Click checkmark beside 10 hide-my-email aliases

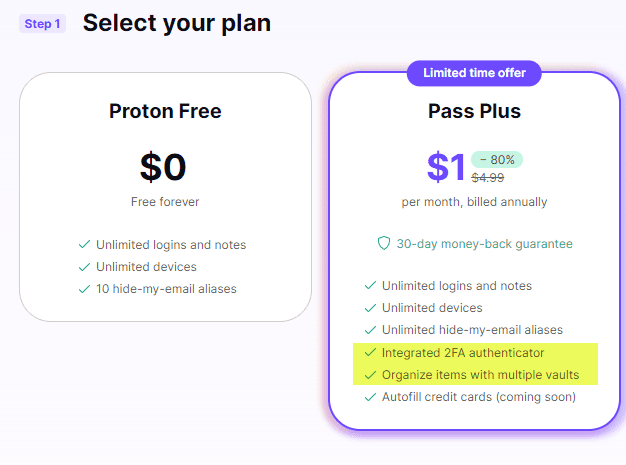[x=84, y=289]
